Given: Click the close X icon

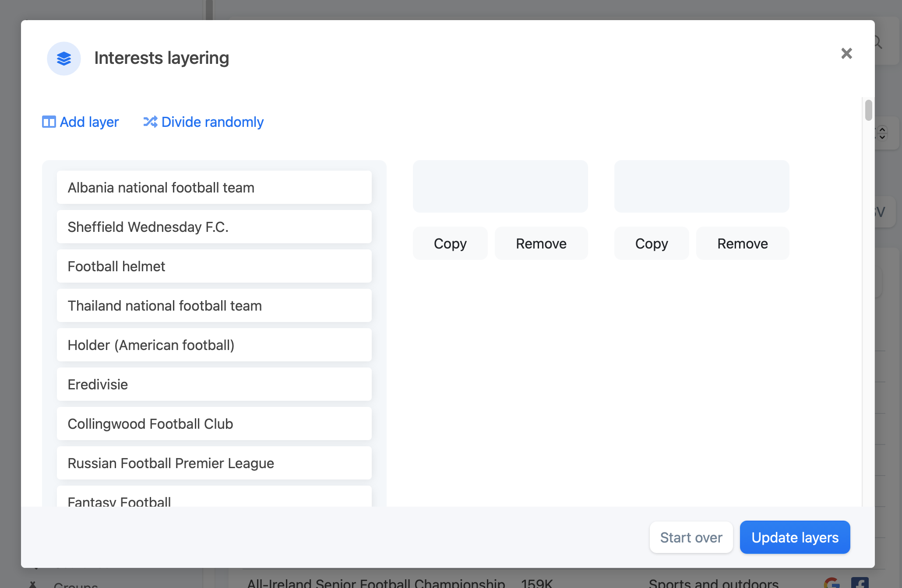Looking at the screenshot, I should coord(847,53).
